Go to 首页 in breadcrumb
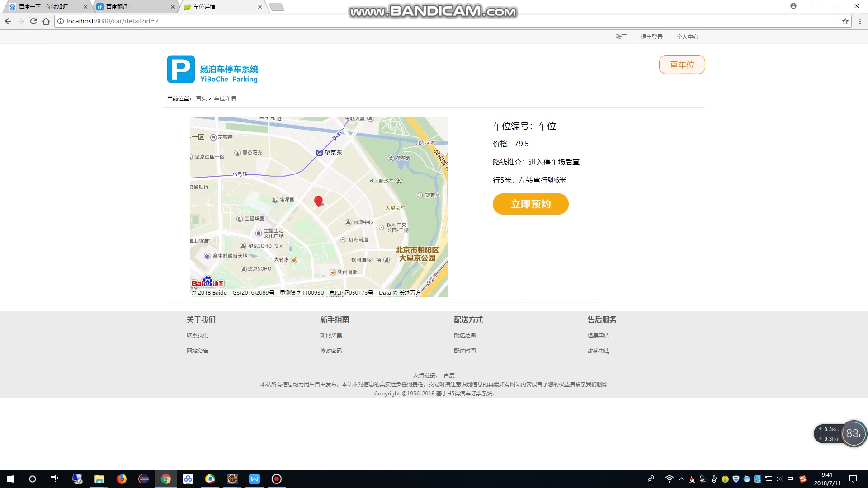The image size is (868, 488). (201, 99)
